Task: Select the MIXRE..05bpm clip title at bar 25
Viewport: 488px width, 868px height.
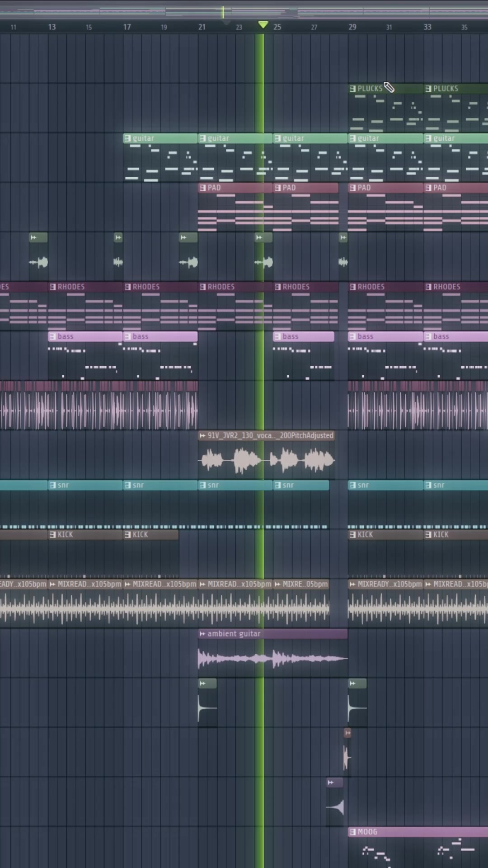Action: (305, 584)
